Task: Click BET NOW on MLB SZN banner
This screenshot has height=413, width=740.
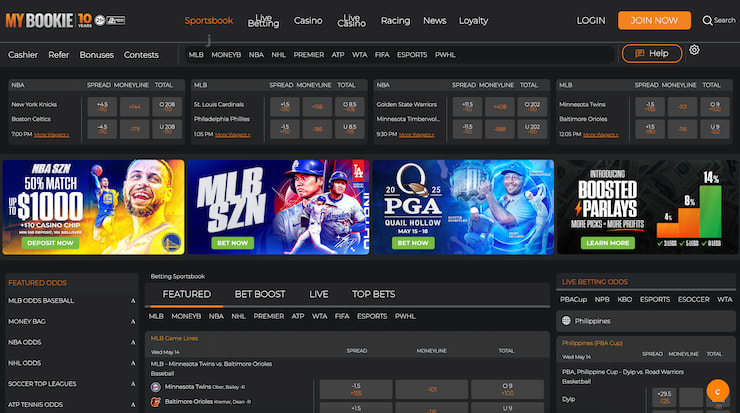Action: click(x=232, y=243)
